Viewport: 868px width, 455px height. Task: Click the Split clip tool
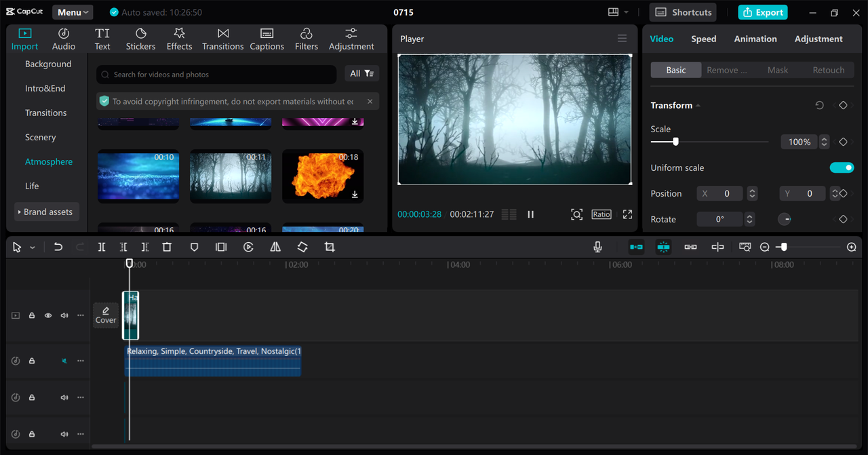(x=102, y=248)
